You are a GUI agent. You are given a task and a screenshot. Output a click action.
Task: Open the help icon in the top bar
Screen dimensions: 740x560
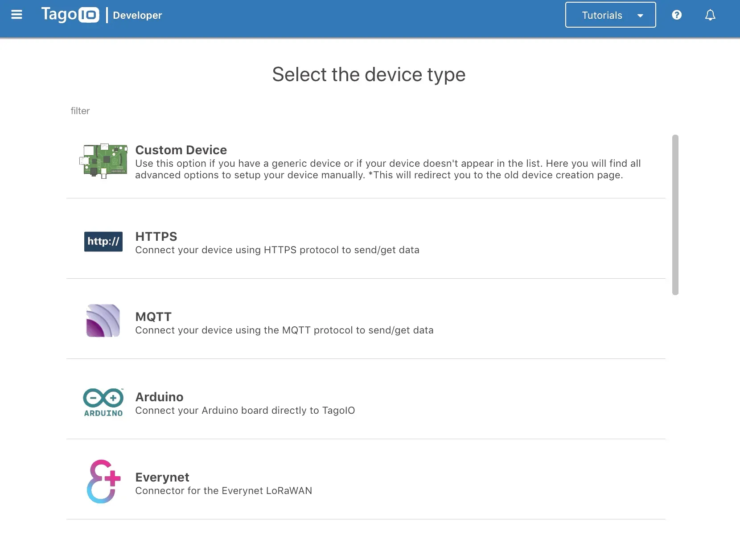coord(677,15)
